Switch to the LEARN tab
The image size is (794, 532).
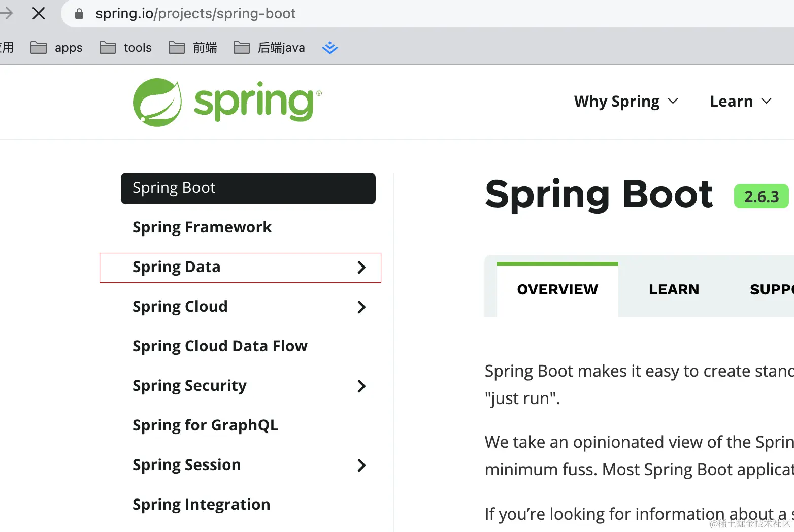tap(674, 289)
